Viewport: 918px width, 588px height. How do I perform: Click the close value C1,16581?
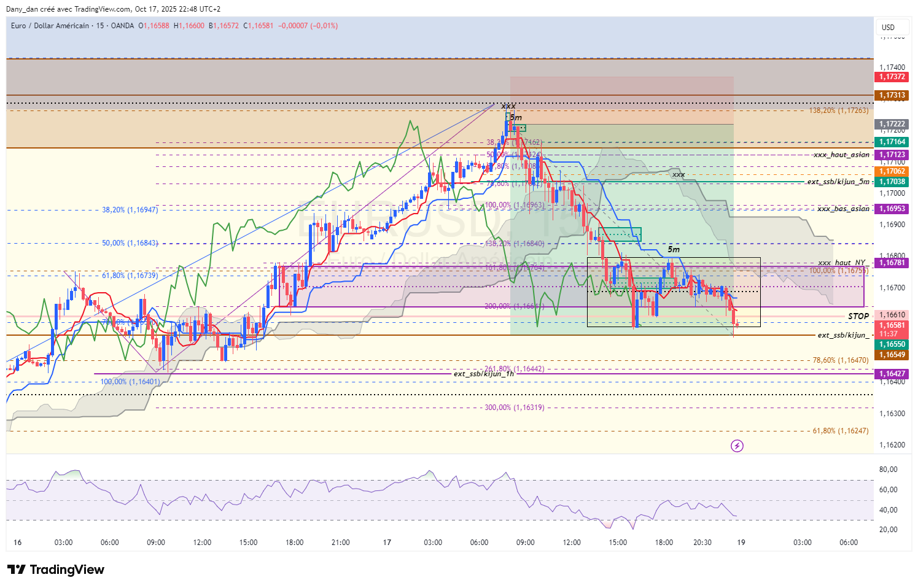[259, 26]
